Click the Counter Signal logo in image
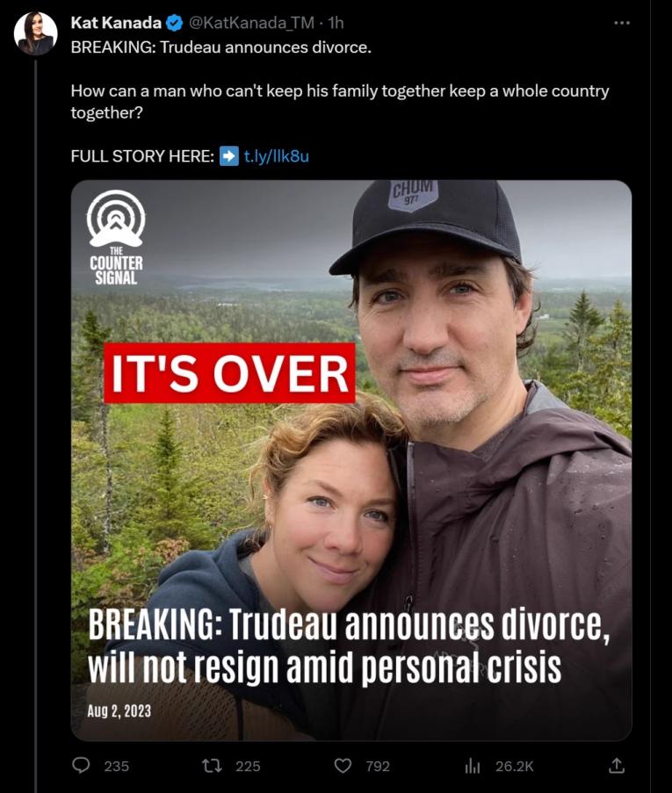 116,237
